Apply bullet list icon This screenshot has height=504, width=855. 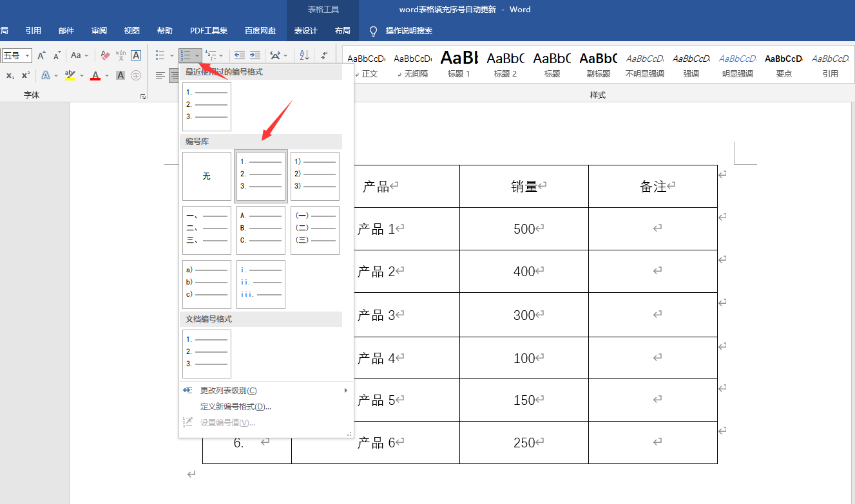(160, 55)
